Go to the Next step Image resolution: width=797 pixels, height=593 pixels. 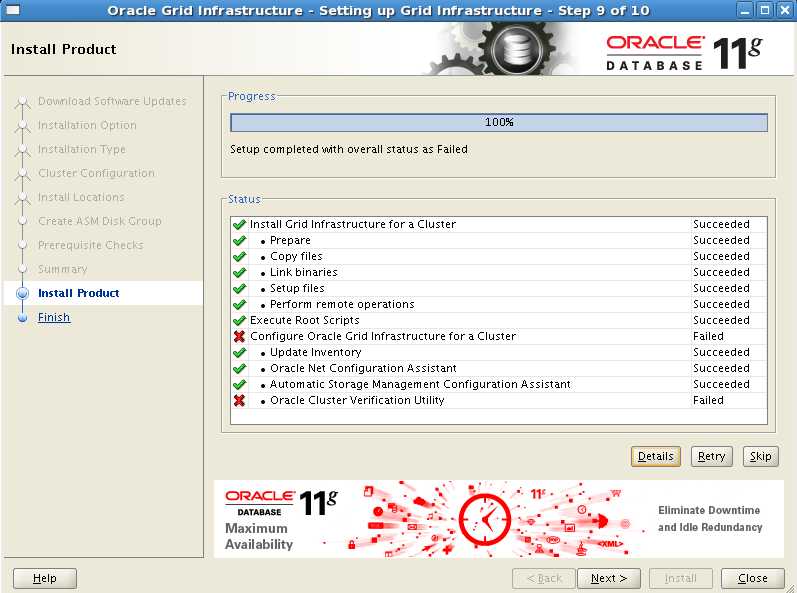[609, 578]
